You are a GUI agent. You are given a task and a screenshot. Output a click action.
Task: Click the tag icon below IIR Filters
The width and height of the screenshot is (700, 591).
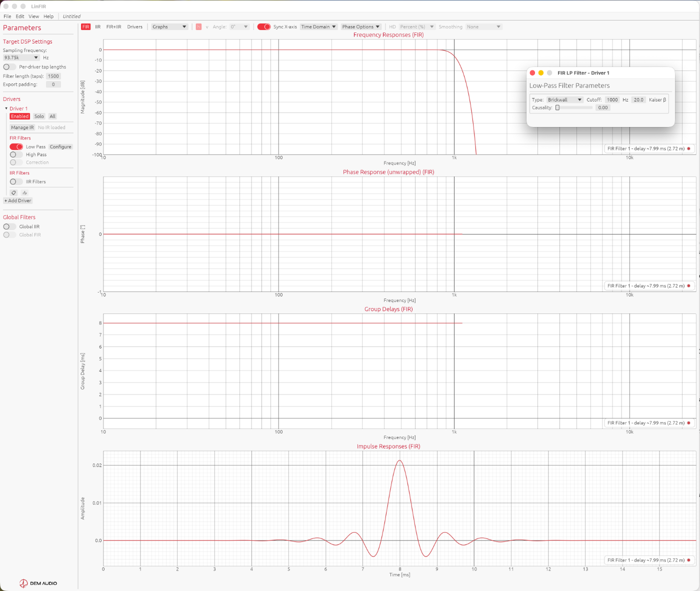pyautogui.click(x=13, y=192)
